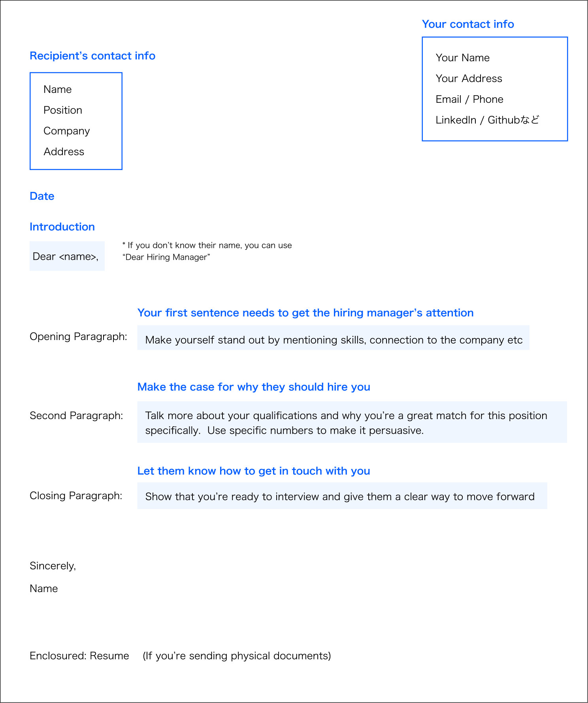This screenshot has width=588, height=703.
Task: Click the "Your contact info" heading
Action: pos(468,24)
